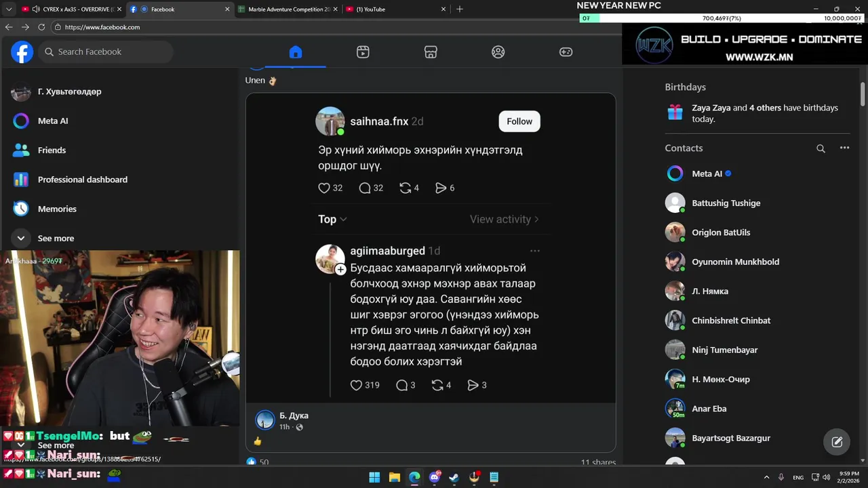The width and height of the screenshot is (868, 488).
Task: Show hidden tray icons chevron
Action: point(766,477)
